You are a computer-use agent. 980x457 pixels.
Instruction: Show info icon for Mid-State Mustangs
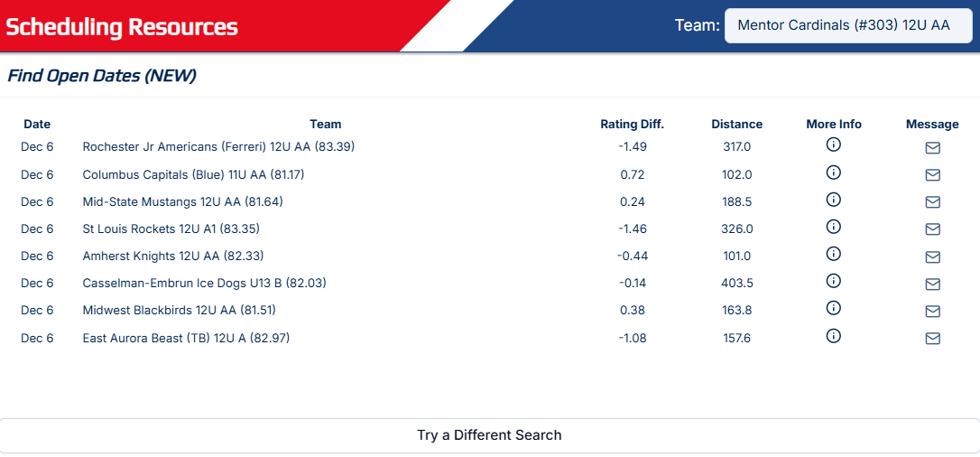click(833, 200)
